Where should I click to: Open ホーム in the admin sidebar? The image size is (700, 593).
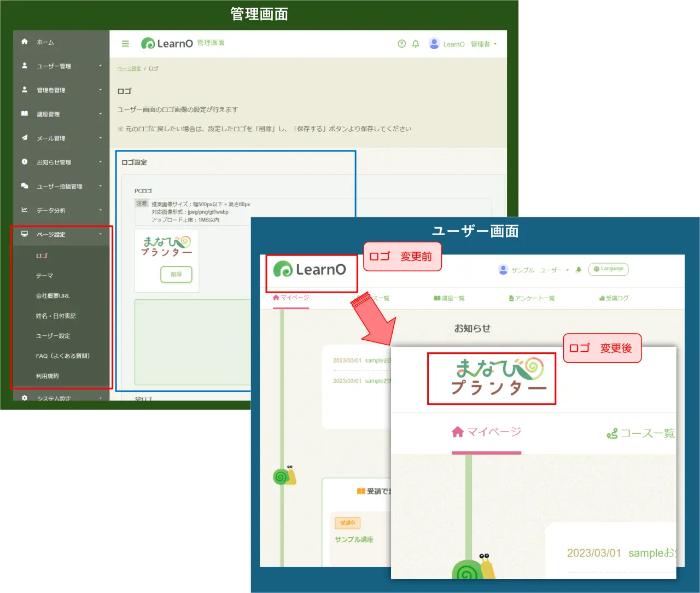pyautogui.click(x=45, y=42)
